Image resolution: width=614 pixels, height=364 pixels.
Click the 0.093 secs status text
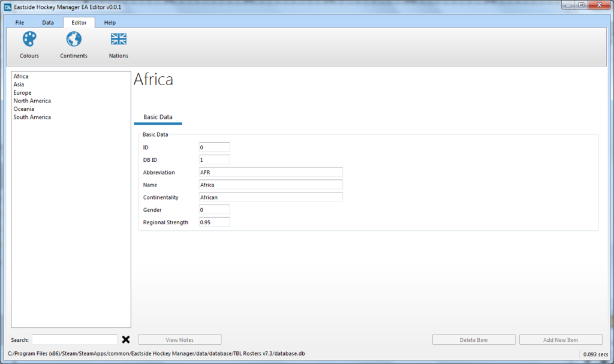595,354
